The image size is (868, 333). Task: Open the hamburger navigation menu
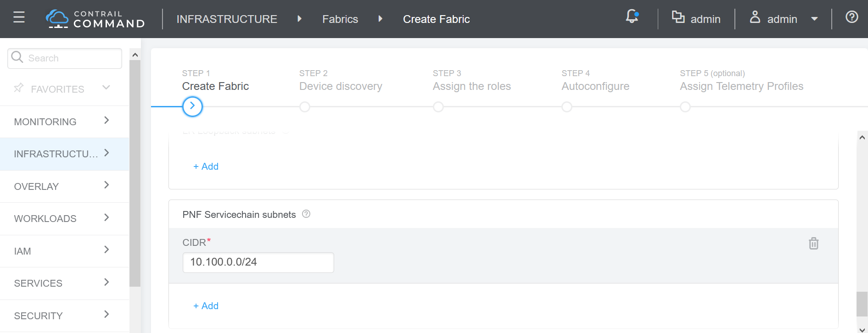[x=19, y=18]
